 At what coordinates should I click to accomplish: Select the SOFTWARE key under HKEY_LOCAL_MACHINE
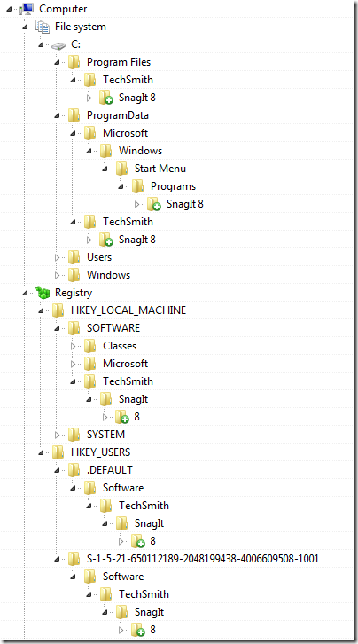click(x=113, y=327)
